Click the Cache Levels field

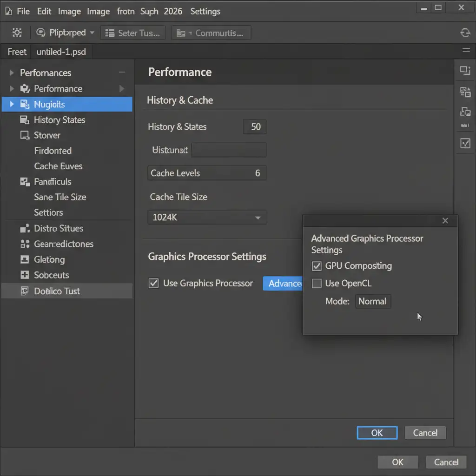click(x=207, y=173)
